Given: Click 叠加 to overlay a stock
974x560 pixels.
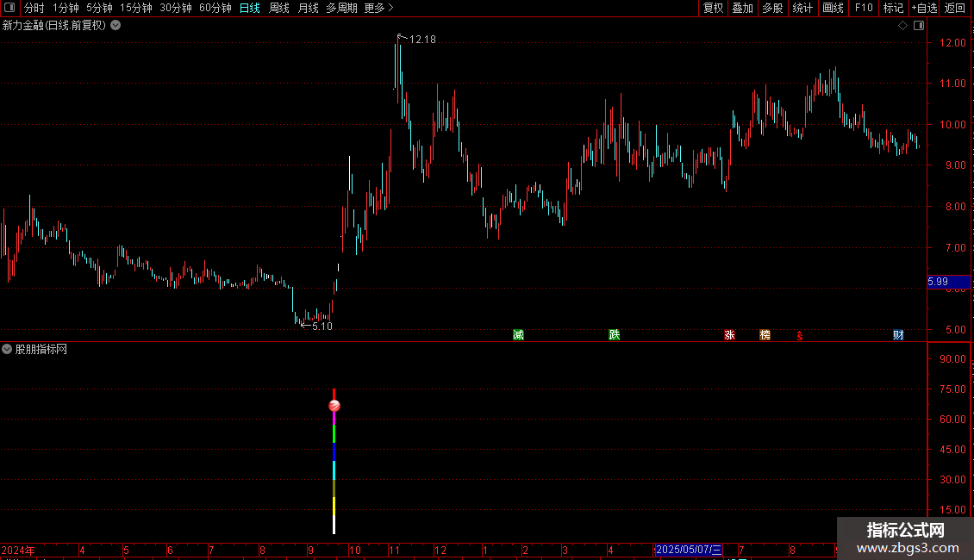Looking at the screenshot, I should pyautogui.click(x=742, y=8).
